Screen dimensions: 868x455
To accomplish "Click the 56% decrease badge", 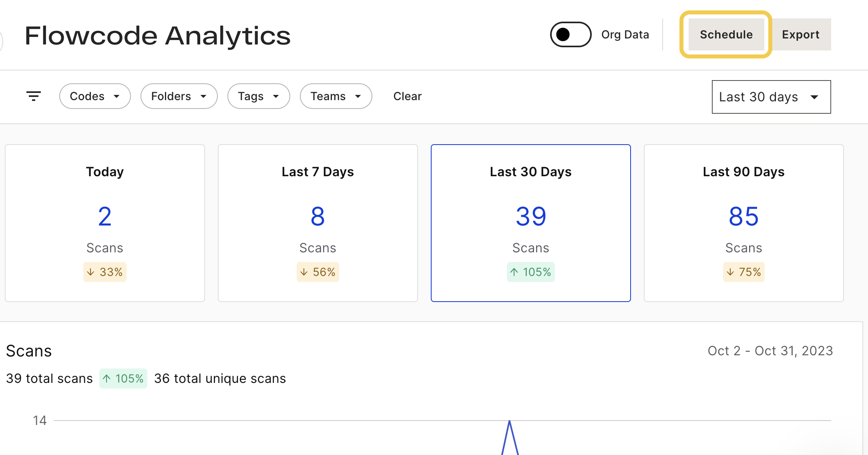I will [318, 272].
